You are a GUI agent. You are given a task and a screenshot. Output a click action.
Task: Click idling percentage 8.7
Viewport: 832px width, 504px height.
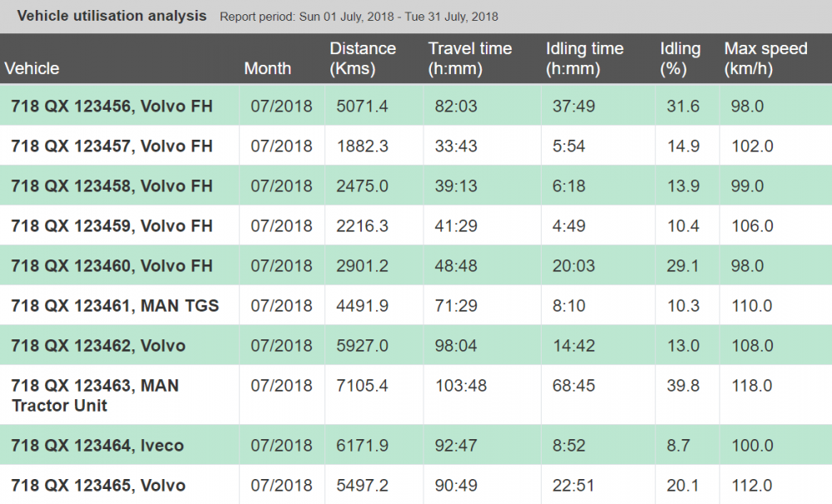[679, 446]
